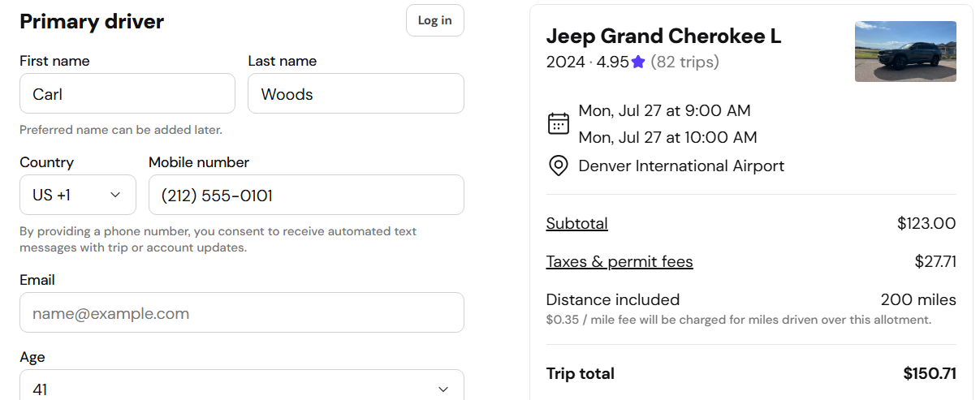Click the First name field with Carl
980x400 pixels.
[x=127, y=93]
